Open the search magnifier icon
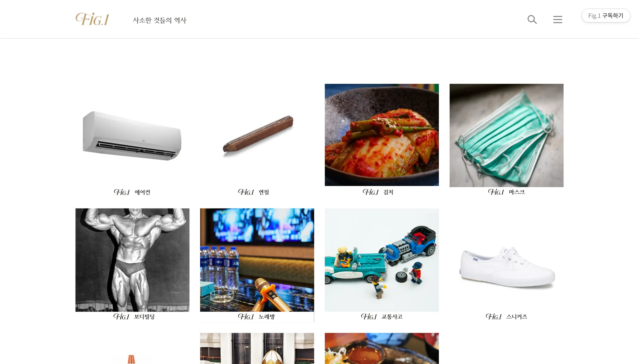This screenshot has height=364, width=639. click(532, 19)
